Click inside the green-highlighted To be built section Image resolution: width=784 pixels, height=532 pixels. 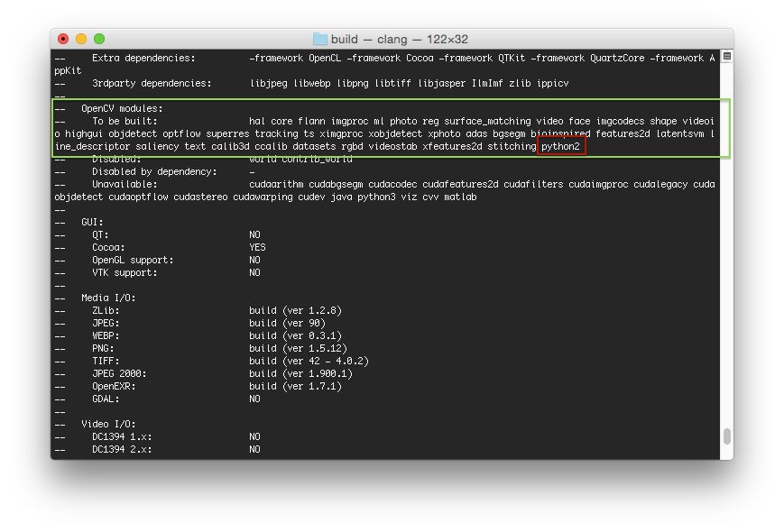point(361,133)
